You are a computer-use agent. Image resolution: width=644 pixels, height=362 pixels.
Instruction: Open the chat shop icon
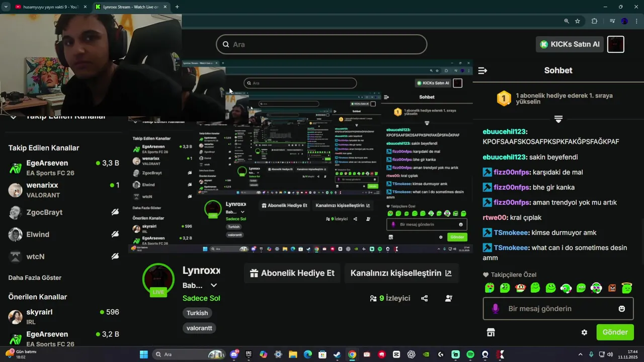[x=491, y=332]
